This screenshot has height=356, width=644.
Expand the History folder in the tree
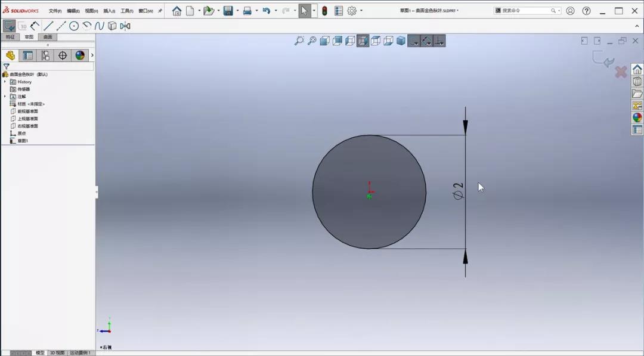(x=5, y=82)
